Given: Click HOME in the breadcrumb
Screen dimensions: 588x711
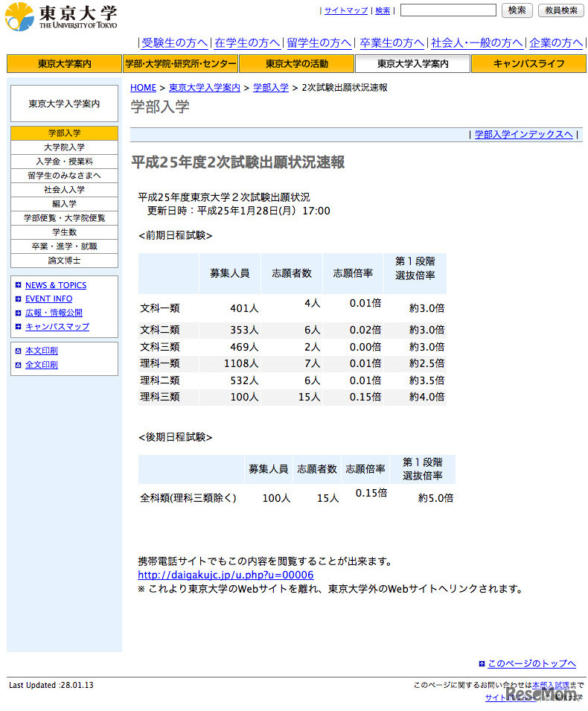Looking at the screenshot, I should (143, 88).
